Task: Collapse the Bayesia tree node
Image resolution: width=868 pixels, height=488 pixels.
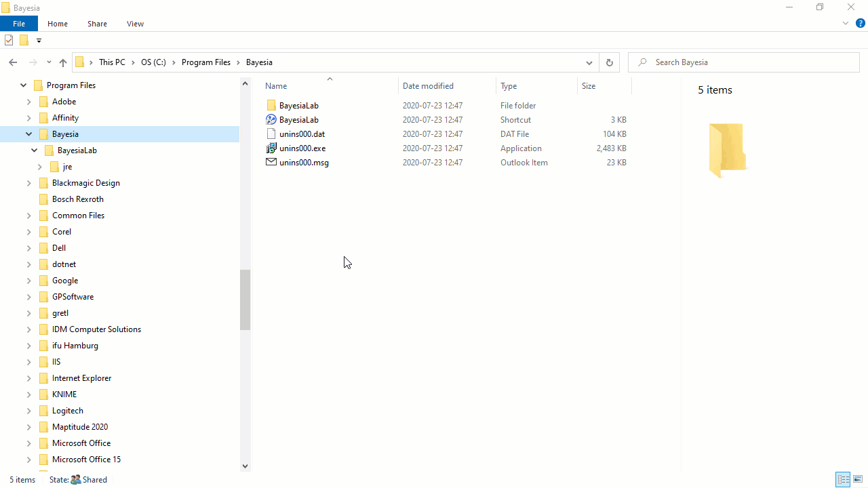Action: [x=29, y=134]
